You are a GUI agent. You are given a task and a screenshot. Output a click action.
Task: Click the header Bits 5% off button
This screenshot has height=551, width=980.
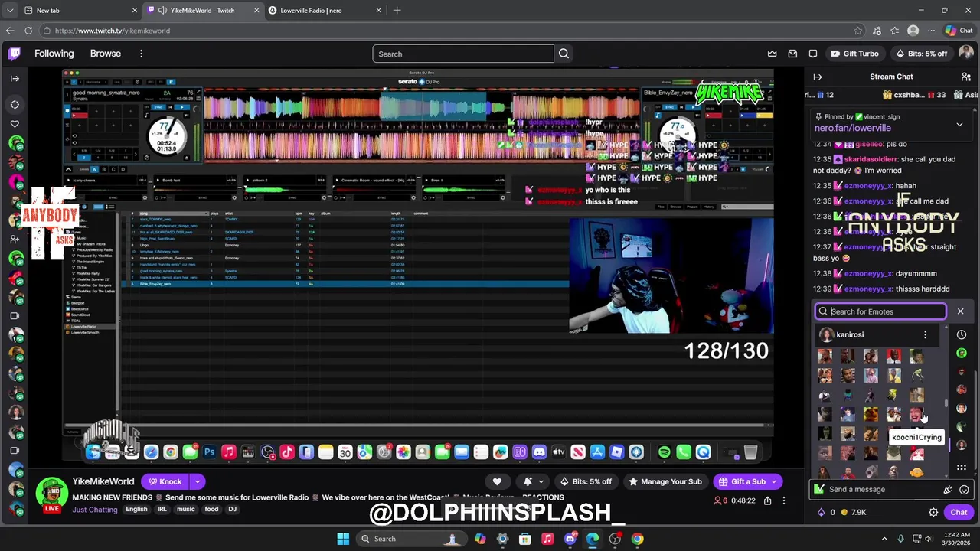point(922,54)
